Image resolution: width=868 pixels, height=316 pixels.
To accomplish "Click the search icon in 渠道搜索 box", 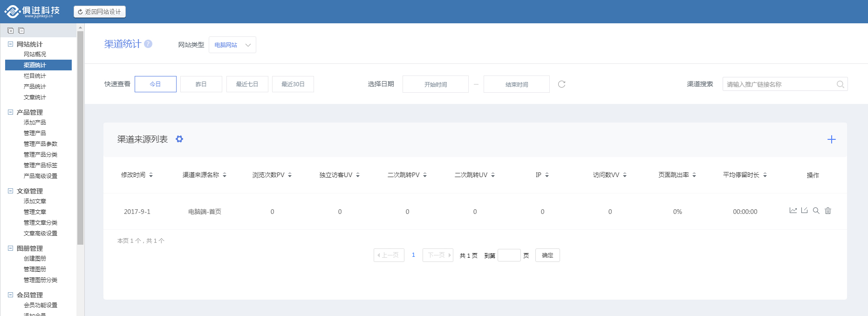I will (x=840, y=84).
